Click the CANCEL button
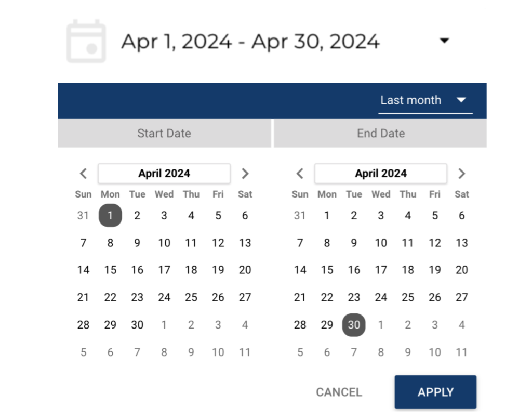Image resolution: width=532 pixels, height=420 pixels. 339,392
